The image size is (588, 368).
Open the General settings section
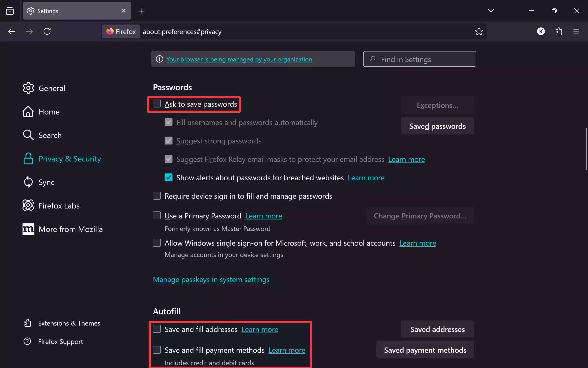tap(52, 88)
